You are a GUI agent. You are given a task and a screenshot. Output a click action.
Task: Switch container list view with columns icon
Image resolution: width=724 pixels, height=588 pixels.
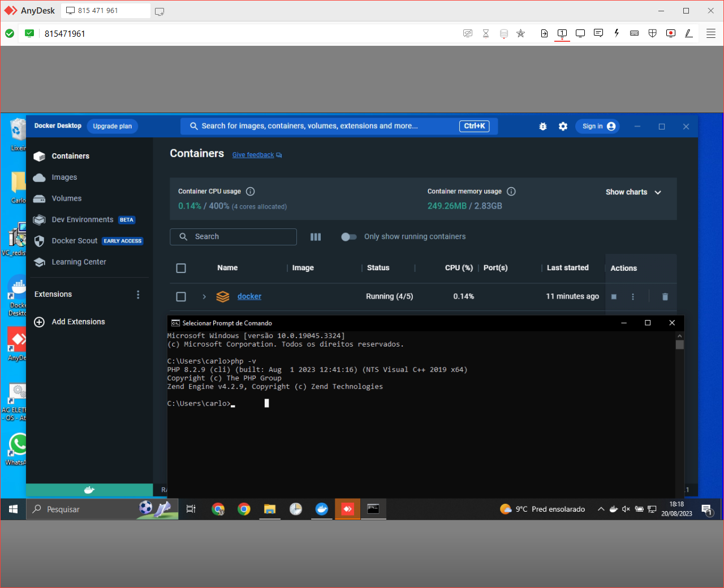315,236
